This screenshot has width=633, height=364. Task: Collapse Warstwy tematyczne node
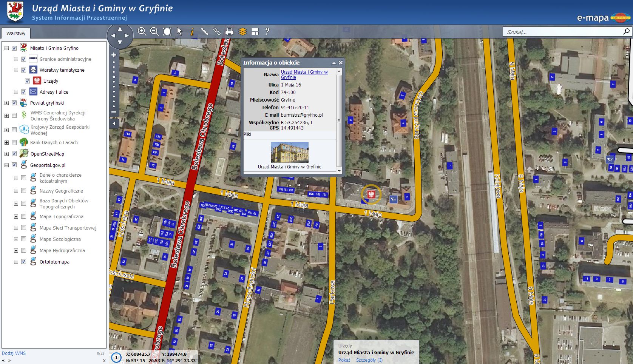(x=16, y=70)
